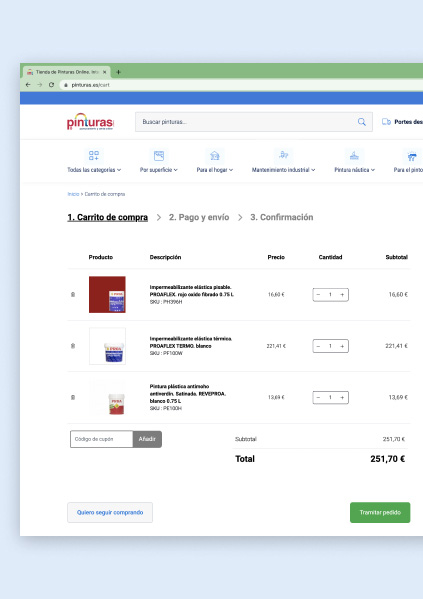Image resolution: width=423 pixels, height=599 pixels.
Task: Focus the Código de cupón input field
Action: (102, 439)
